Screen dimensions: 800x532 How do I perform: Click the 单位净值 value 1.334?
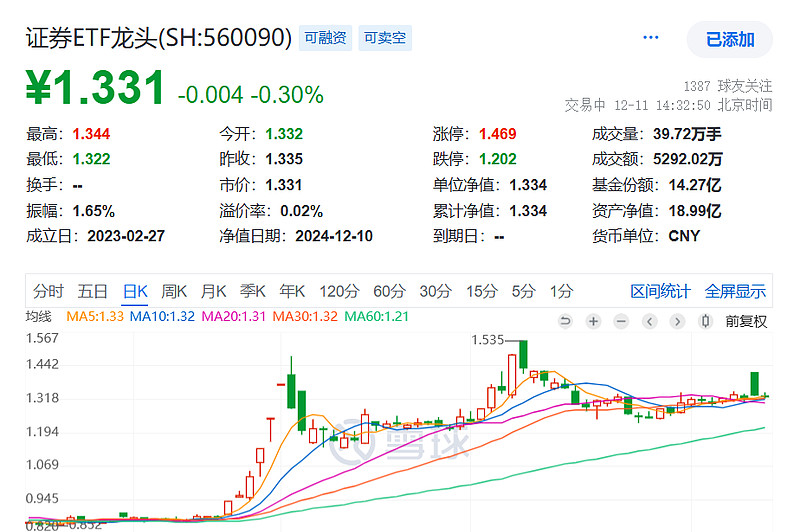pos(528,185)
